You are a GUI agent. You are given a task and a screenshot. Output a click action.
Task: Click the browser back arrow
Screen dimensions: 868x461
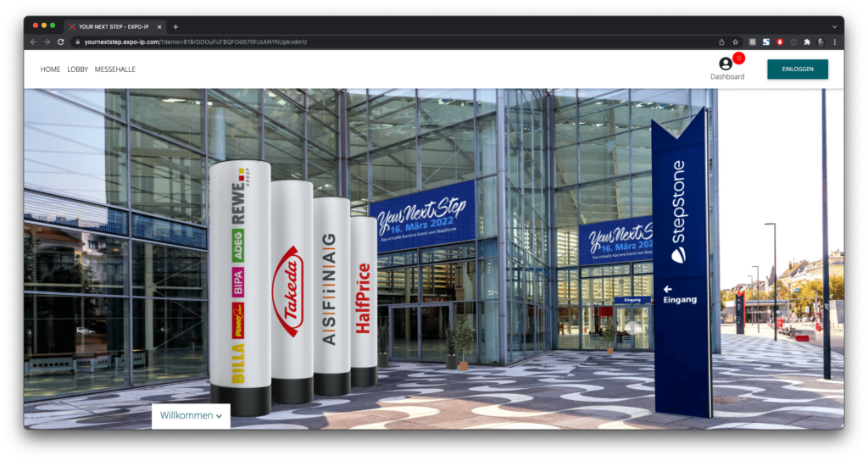[x=34, y=42]
